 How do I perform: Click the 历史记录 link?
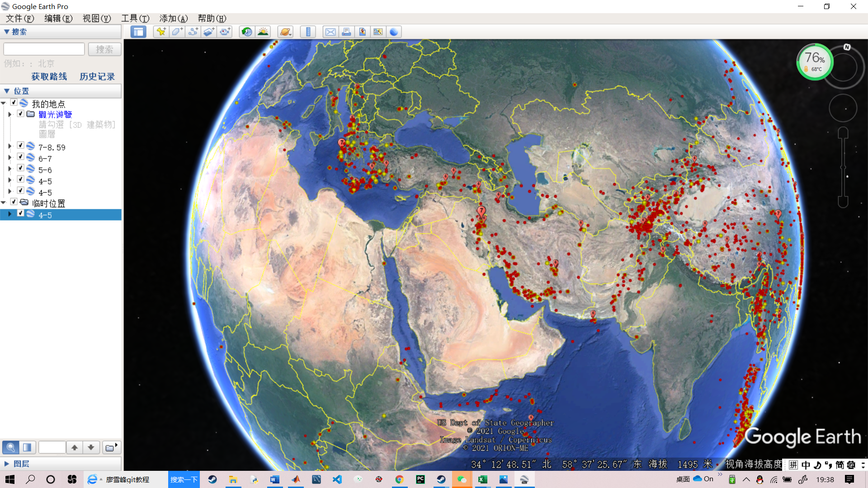(97, 76)
